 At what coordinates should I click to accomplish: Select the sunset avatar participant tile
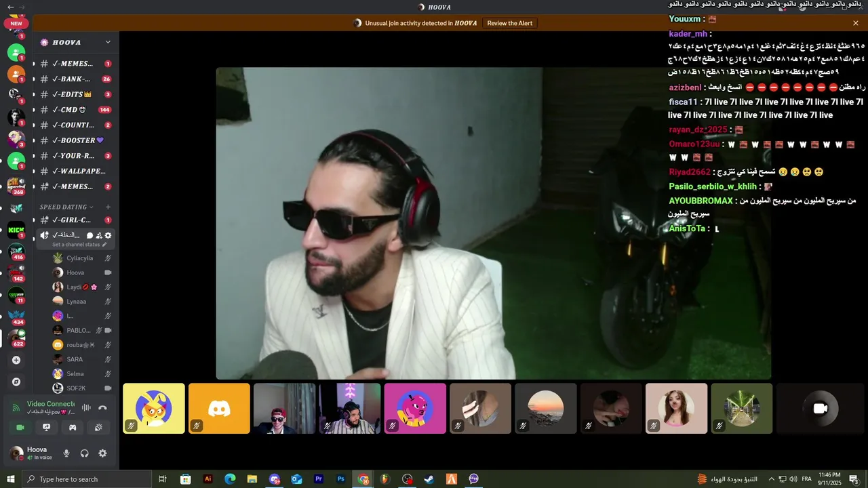pos(546,409)
